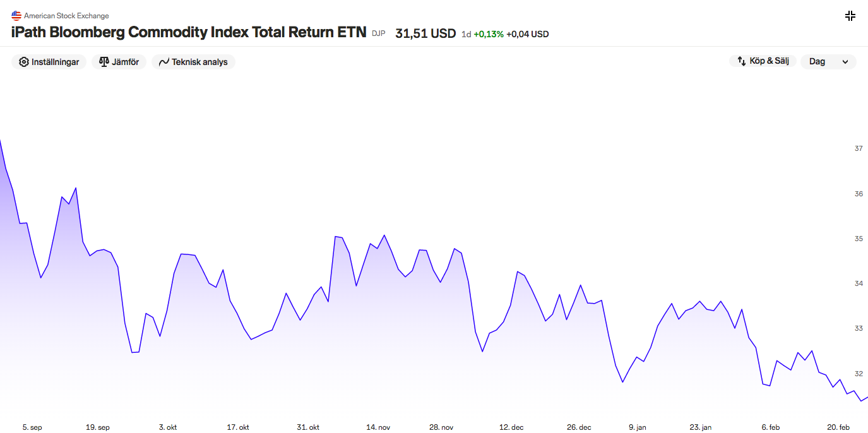Open settings via the Inställningar gear icon
The height and width of the screenshot is (433, 868).
click(24, 62)
